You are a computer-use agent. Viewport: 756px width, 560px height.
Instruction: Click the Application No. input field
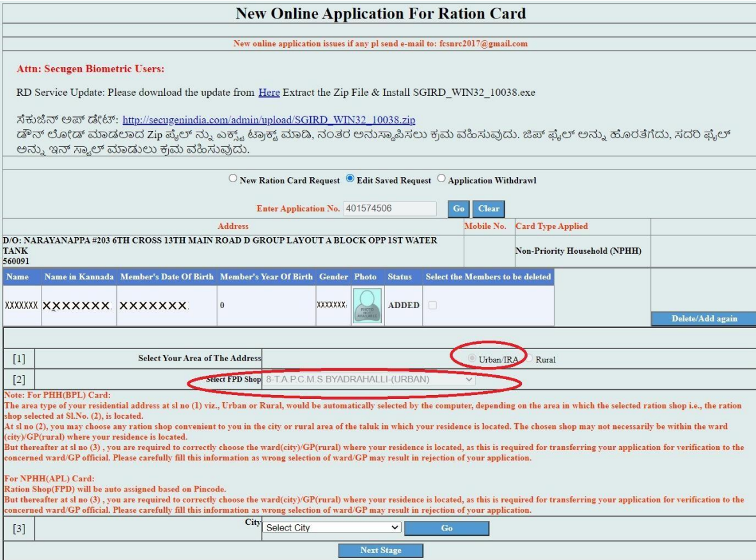tap(390, 208)
